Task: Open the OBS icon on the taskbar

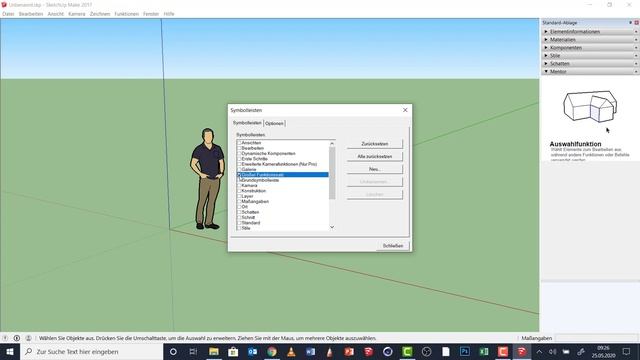Action: point(427,351)
